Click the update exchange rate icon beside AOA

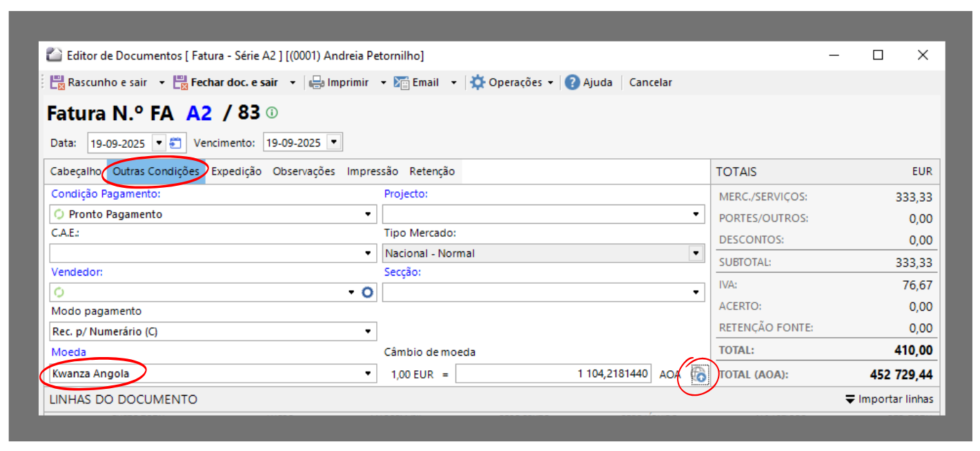coord(699,374)
